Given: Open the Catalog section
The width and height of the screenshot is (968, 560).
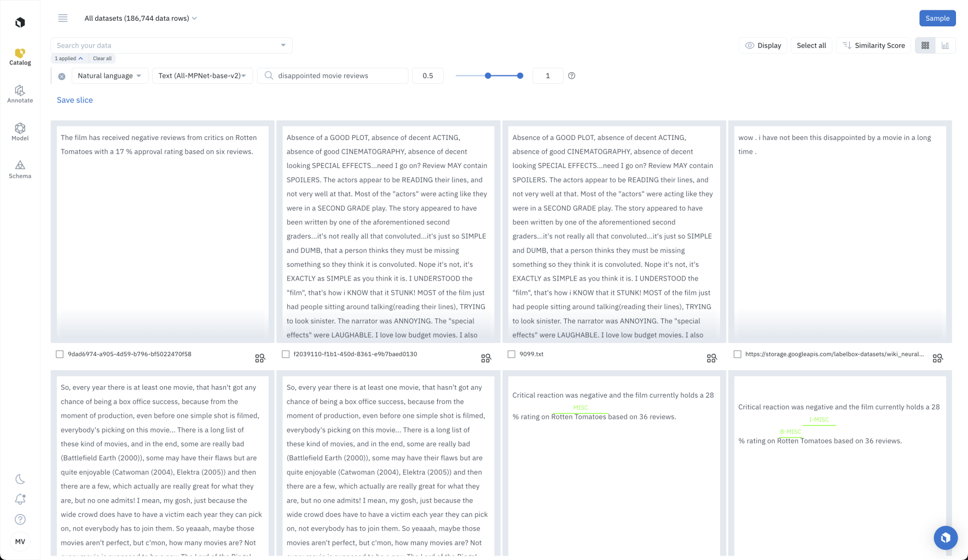Looking at the screenshot, I should tap(20, 57).
